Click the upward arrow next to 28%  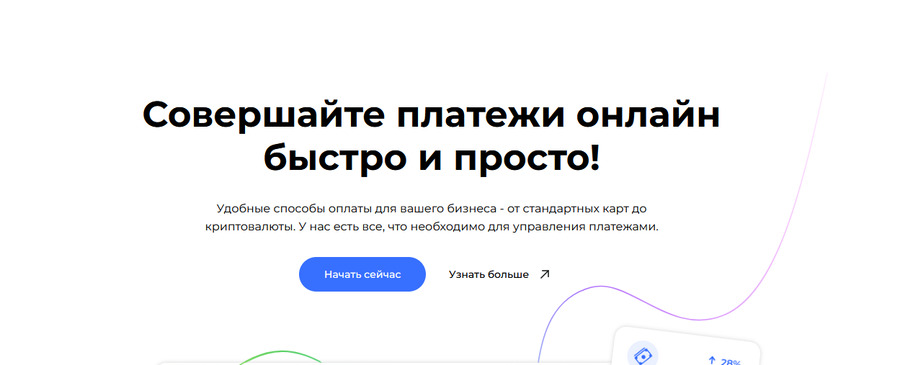712,360
